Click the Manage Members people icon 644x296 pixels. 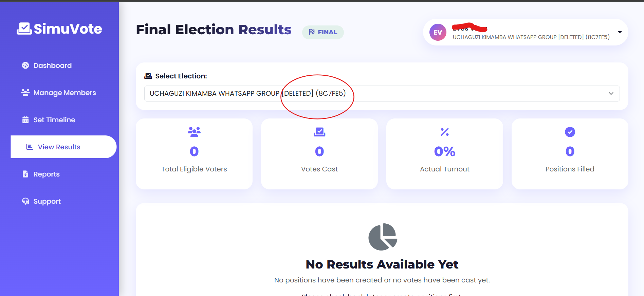pyautogui.click(x=25, y=92)
